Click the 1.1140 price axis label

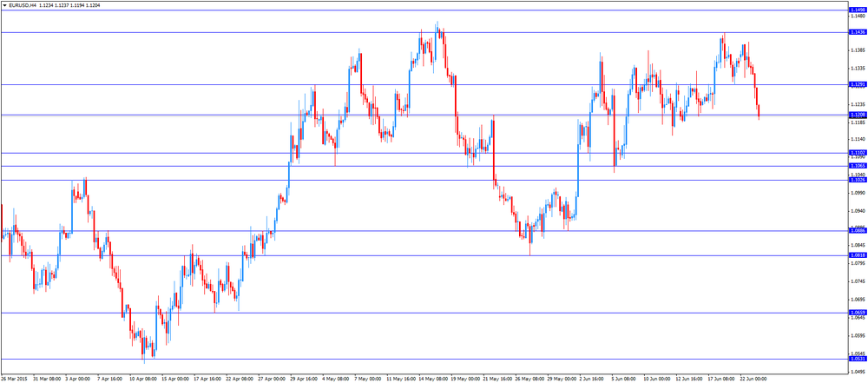pyautogui.click(x=858, y=139)
